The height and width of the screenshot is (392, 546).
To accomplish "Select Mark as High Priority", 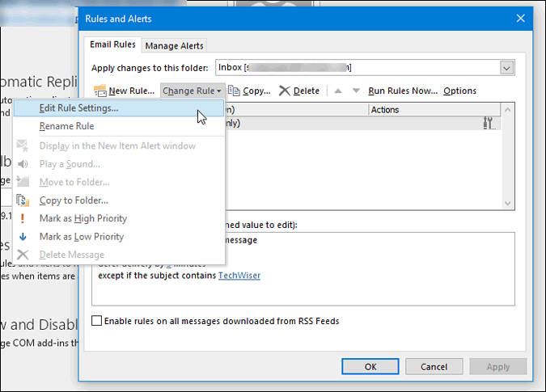I will pos(119,218).
